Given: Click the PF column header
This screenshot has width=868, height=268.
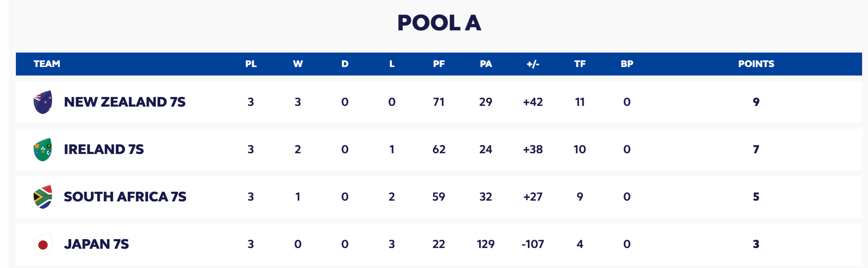Looking at the screenshot, I should pos(439,64).
